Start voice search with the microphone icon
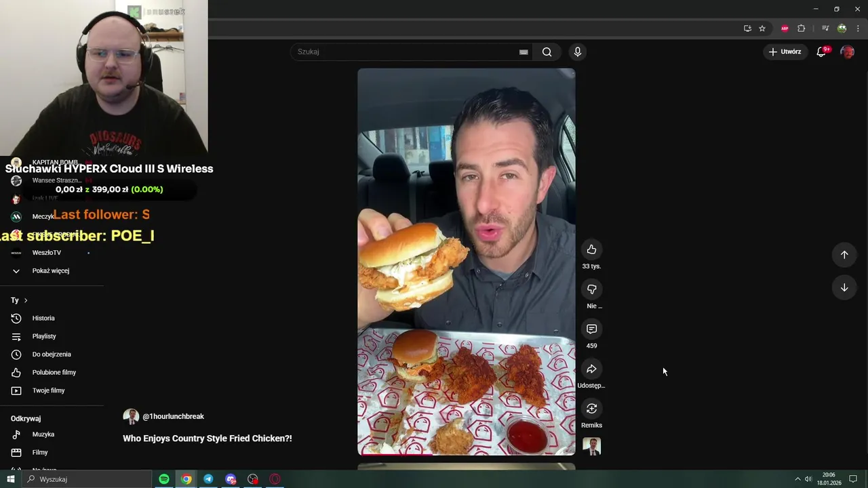Screen dimensions: 868x488 578,52
